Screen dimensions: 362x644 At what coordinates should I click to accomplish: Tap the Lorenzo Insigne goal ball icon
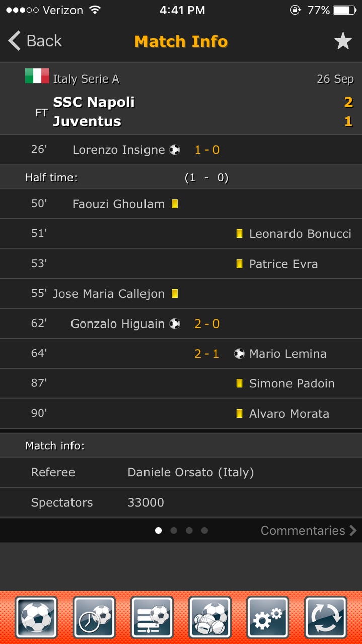point(175,150)
